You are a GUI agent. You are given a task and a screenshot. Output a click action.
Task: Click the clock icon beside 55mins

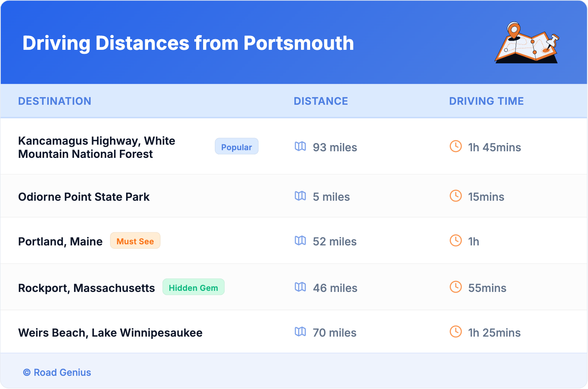coord(456,287)
